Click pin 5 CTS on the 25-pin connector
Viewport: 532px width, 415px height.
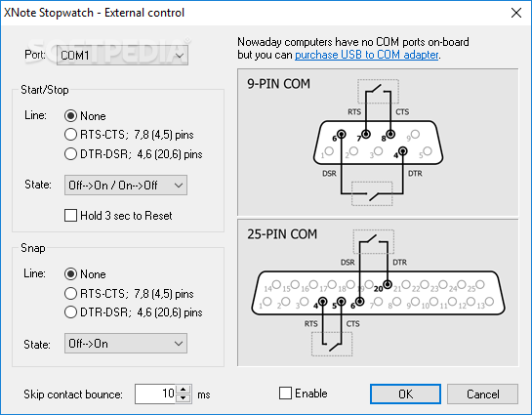pos(342,302)
